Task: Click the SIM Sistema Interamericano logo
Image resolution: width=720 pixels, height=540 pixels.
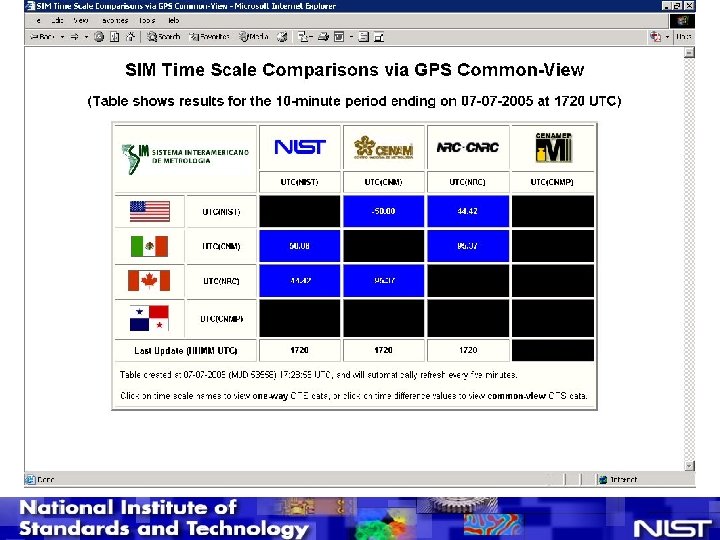Action: point(185,158)
